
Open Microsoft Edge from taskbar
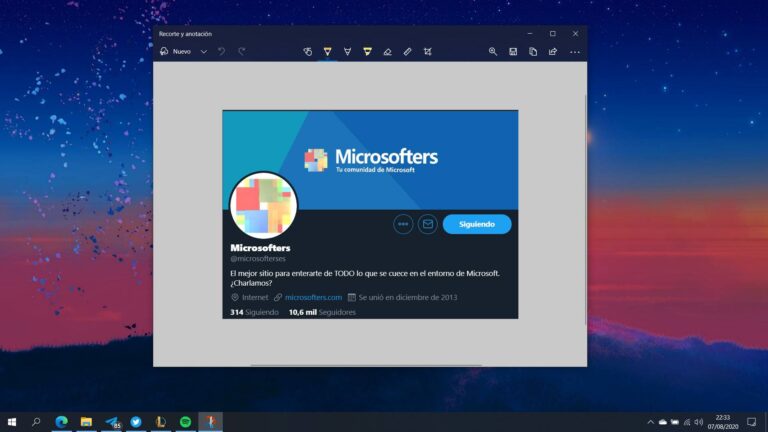[61, 422]
